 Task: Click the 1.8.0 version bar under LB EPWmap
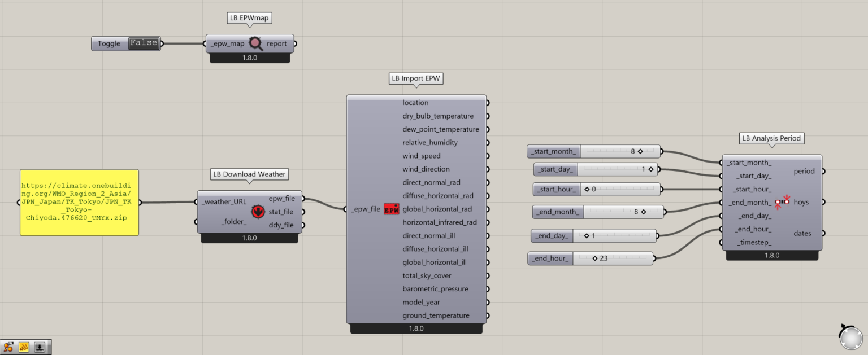click(x=249, y=58)
